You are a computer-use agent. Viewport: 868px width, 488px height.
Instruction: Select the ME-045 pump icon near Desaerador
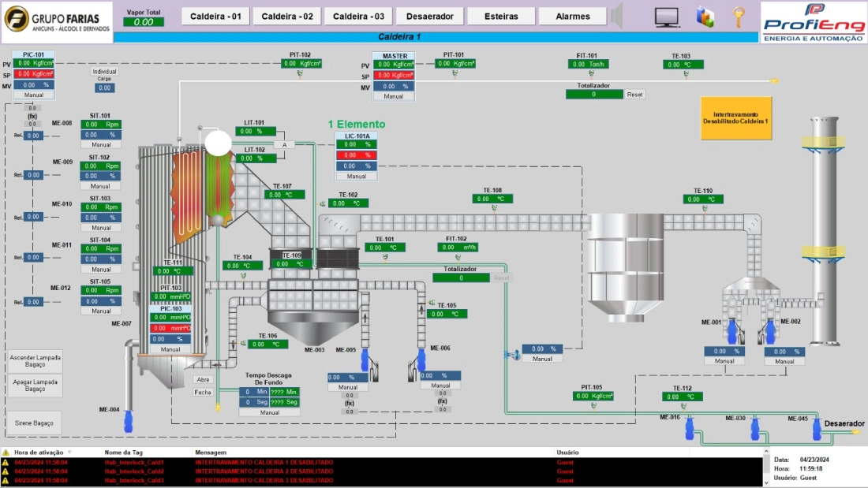pos(817,430)
